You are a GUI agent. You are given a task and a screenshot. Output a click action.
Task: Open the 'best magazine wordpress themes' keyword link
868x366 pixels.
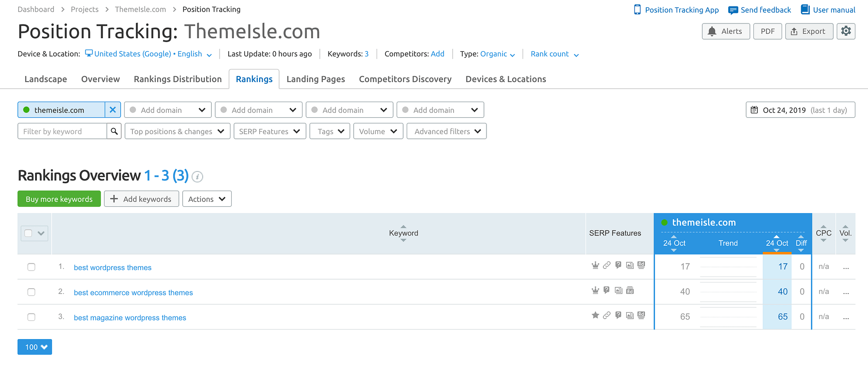point(130,318)
